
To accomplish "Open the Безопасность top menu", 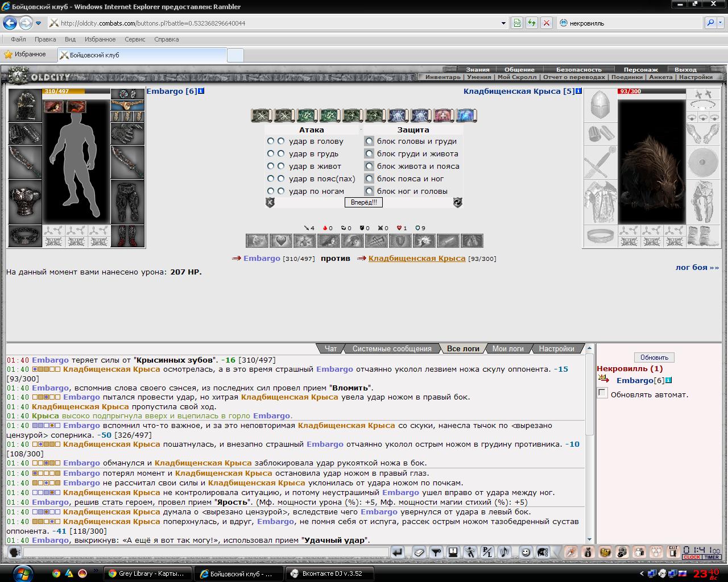I will pyautogui.click(x=579, y=69).
